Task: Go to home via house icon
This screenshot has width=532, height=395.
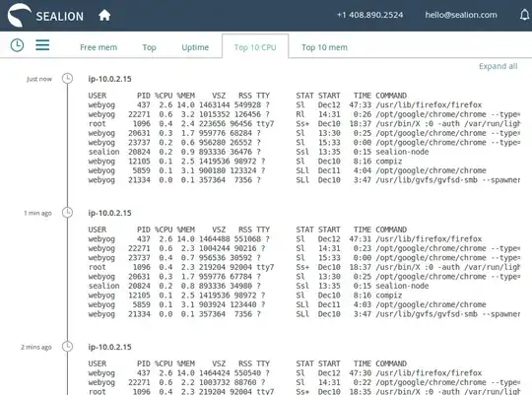Action: point(104,16)
